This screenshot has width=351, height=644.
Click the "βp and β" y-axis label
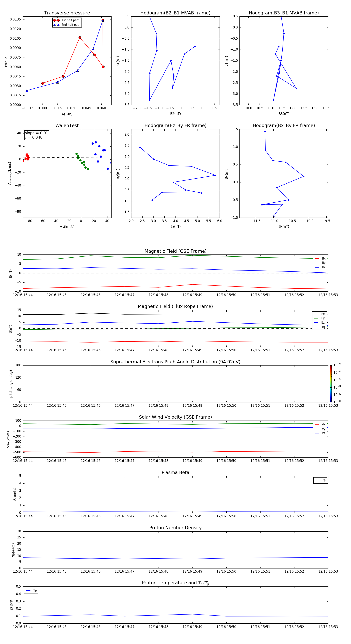click(15, 495)
